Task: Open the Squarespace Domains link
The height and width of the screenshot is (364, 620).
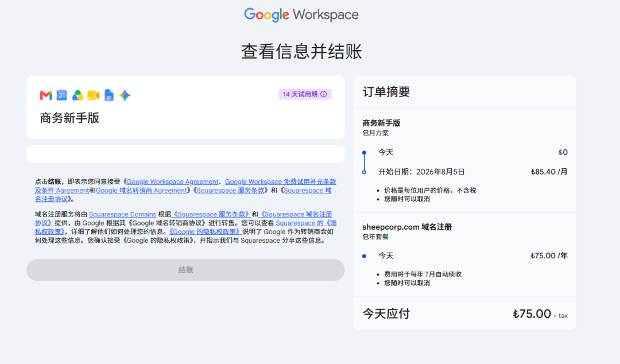Action: [x=123, y=214]
